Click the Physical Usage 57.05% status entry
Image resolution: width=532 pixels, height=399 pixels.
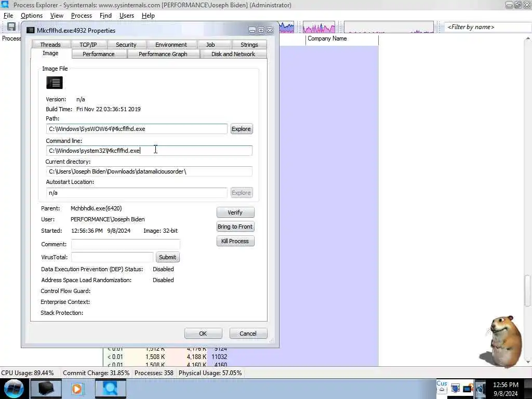click(x=210, y=373)
